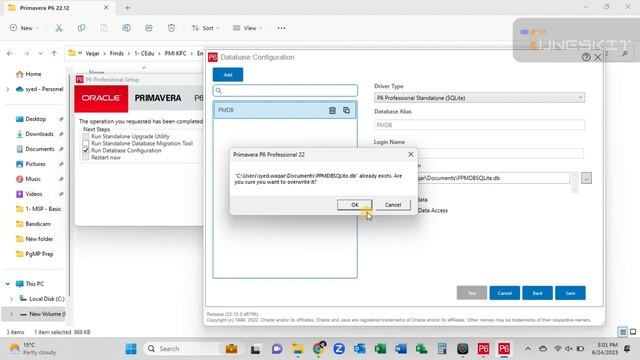
Task: Open Word from the taskbar
Action: [401, 349]
